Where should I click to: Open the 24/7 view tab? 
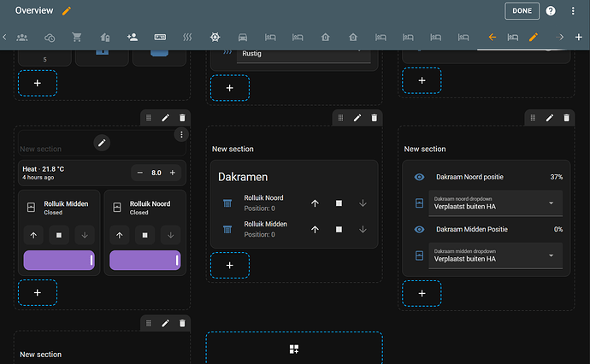pos(160,37)
